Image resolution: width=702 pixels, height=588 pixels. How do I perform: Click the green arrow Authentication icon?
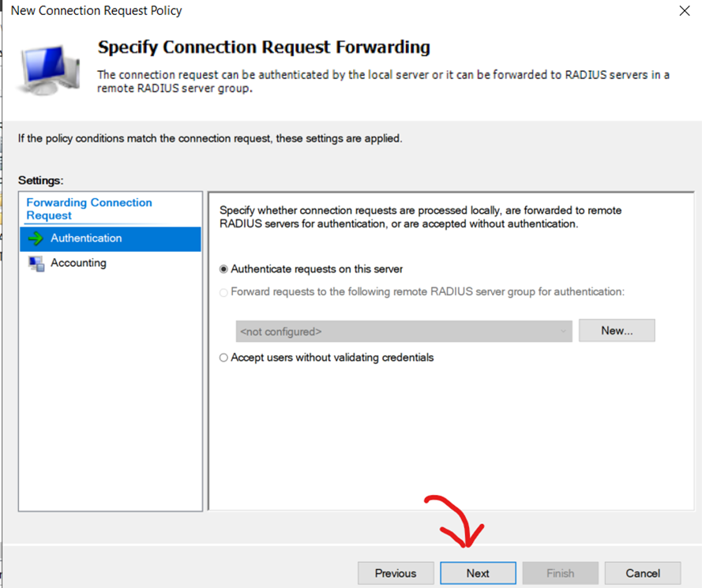pos(36,238)
